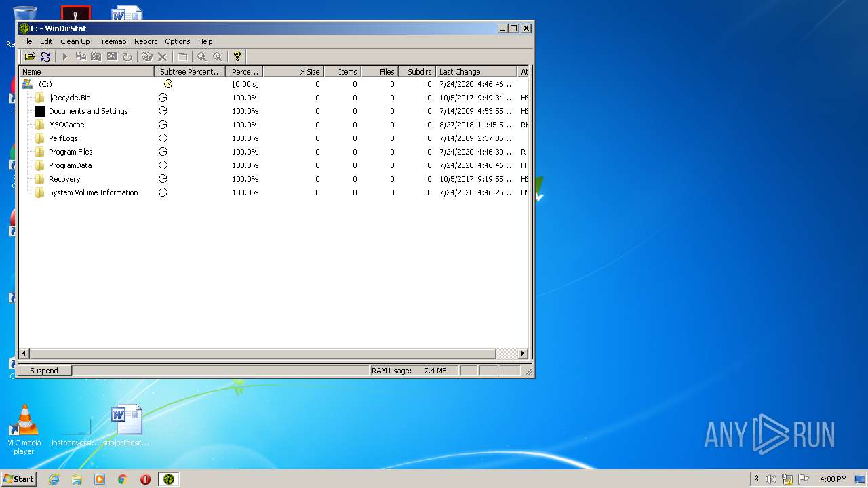Sort by the Percentage column header
868x488 pixels.
[x=244, y=72]
